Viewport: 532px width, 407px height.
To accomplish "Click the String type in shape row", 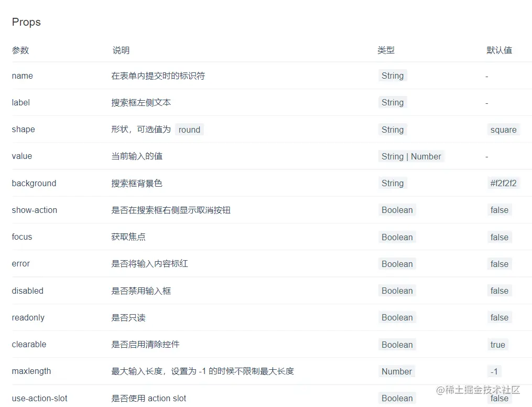I will click(393, 130).
